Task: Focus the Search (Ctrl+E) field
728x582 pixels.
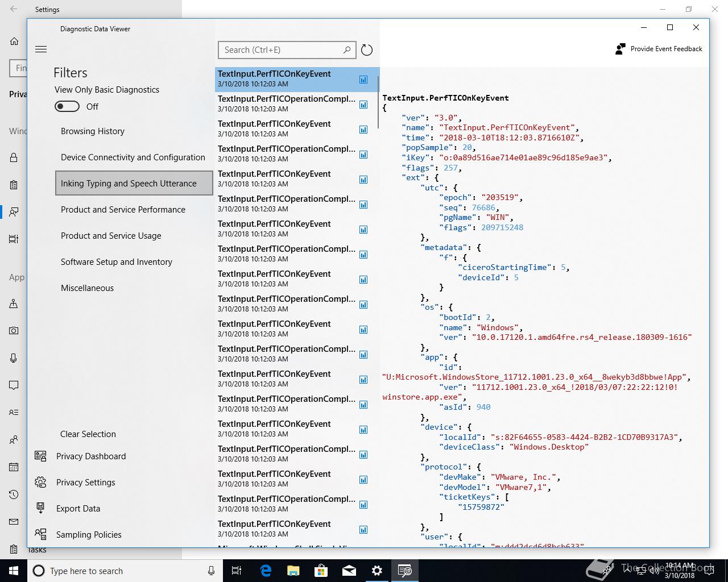Action: 287,50
